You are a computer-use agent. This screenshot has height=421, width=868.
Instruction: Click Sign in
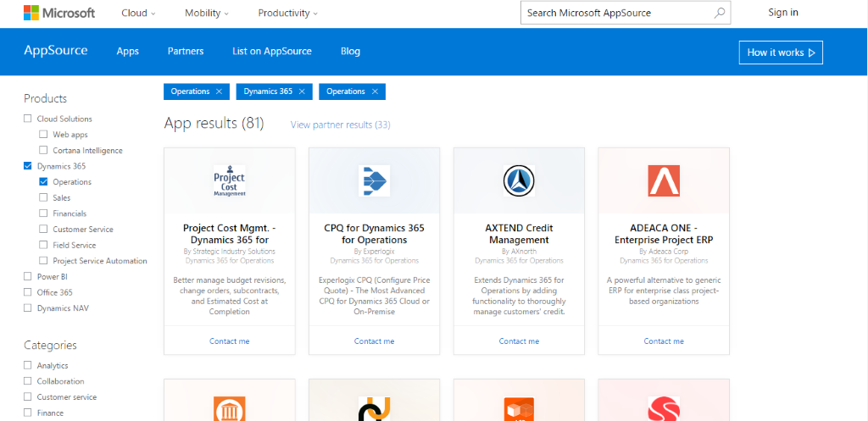pos(782,13)
